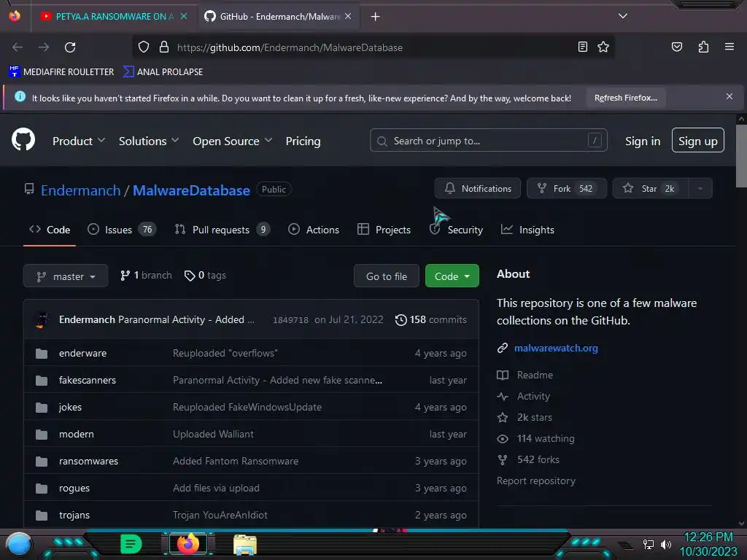Open the Endermanch owner profile link
Screen dimensions: 747x560
[80, 190]
